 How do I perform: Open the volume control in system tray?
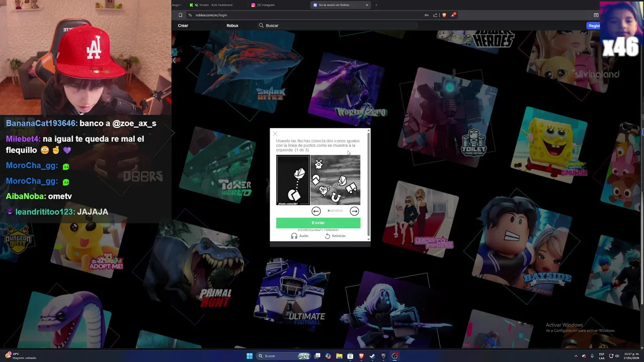(617, 356)
